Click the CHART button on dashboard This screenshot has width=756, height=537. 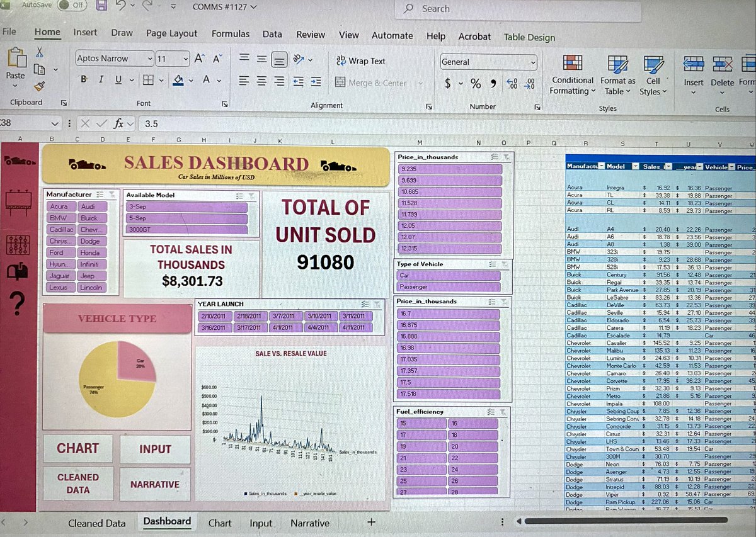78,448
